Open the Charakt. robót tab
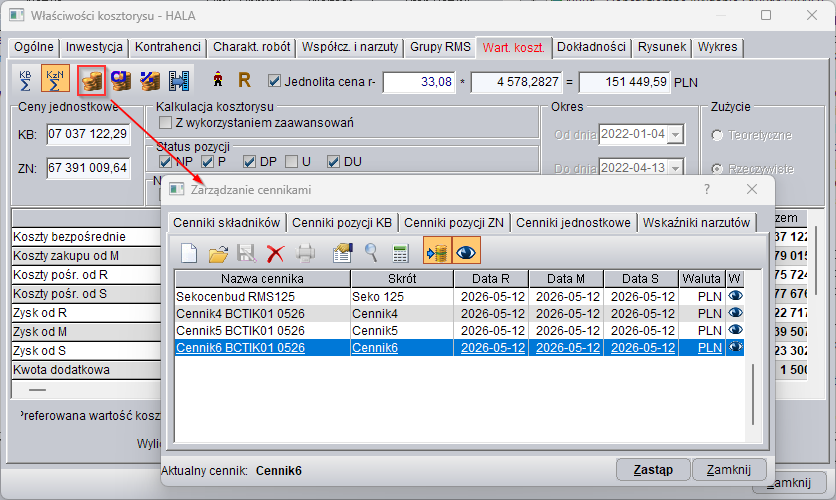The image size is (836, 500). tap(252, 47)
